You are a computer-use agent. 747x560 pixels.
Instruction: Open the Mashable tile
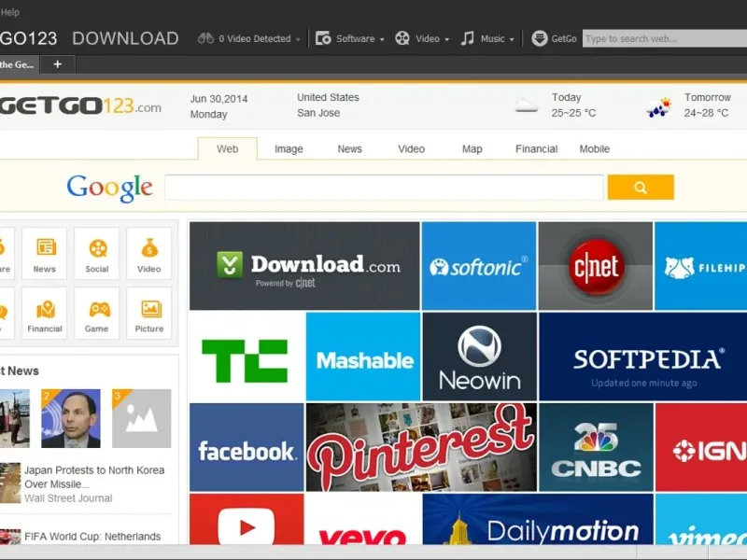coord(363,357)
